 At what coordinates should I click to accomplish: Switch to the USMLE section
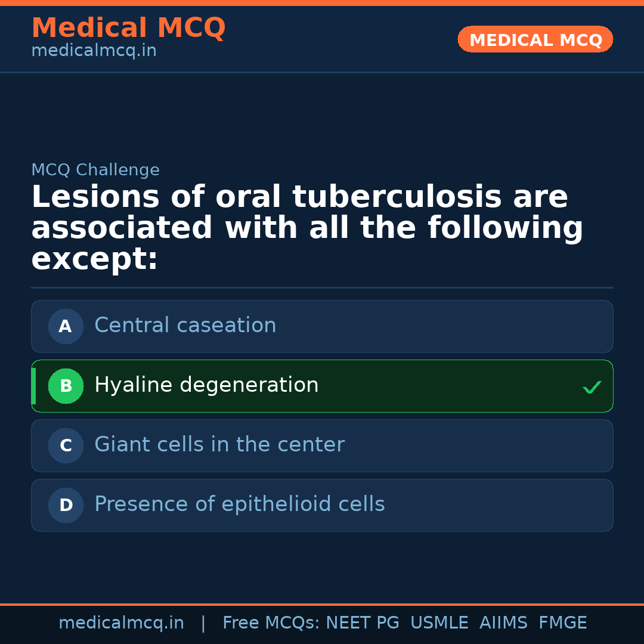pos(439,623)
